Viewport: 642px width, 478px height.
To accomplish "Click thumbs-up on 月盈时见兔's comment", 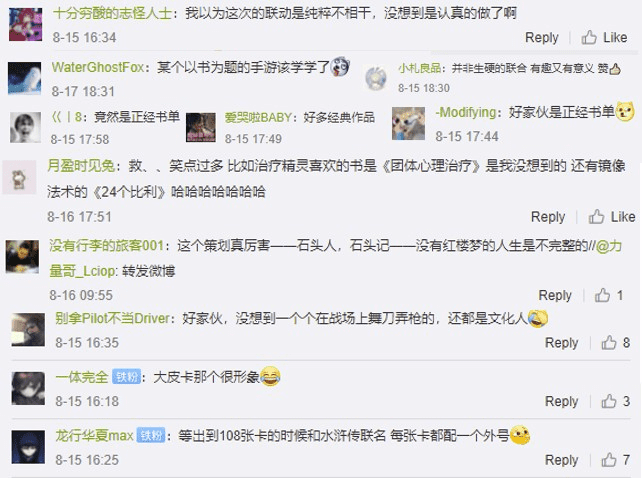I will click(x=612, y=217).
